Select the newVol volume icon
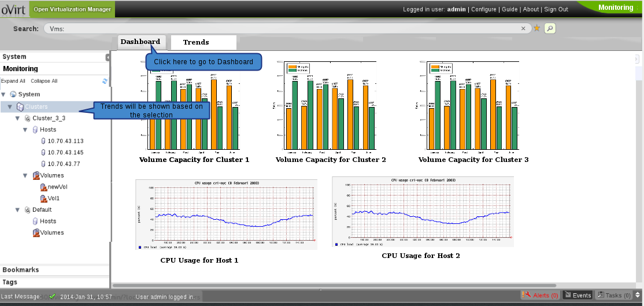This screenshot has height=306, width=644. tap(43, 187)
